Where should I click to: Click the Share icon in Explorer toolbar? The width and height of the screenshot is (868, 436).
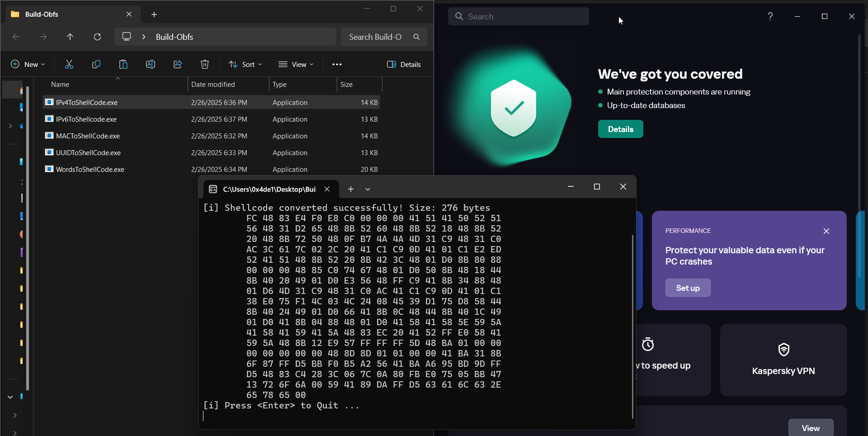178,64
